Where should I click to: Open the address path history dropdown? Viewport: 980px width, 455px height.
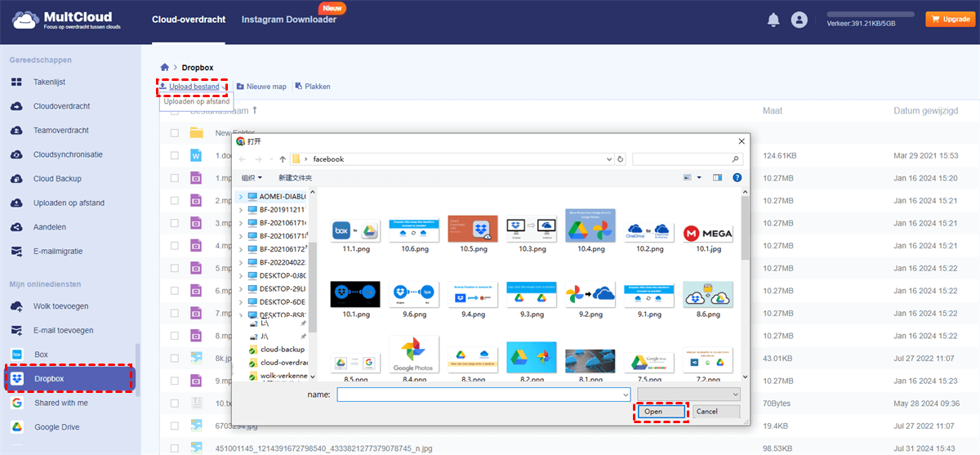click(609, 159)
